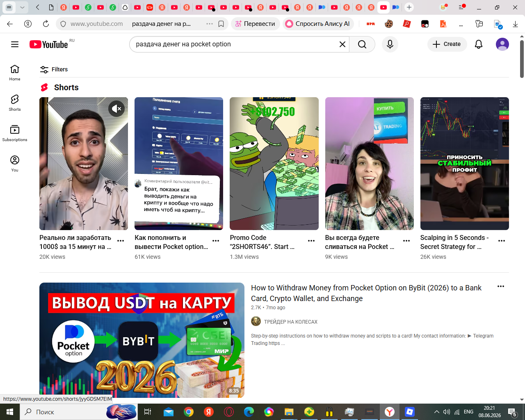The image size is (525, 420).
Task: Open the volume control in system tray
Action: click(447, 412)
